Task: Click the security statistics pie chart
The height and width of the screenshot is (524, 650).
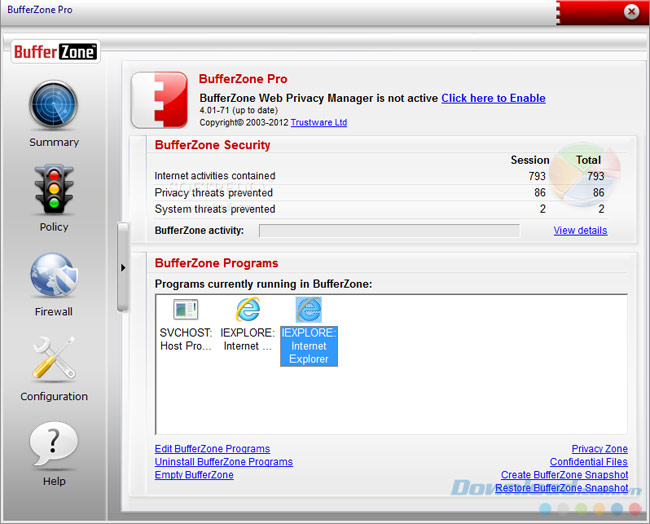Action: pyautogui.click(x=585, y=175)
